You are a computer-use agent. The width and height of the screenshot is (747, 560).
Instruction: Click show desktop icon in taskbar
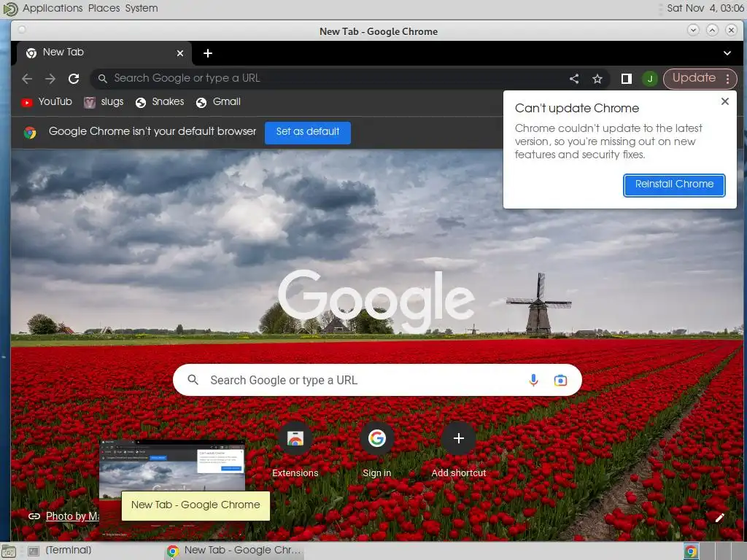9,551
